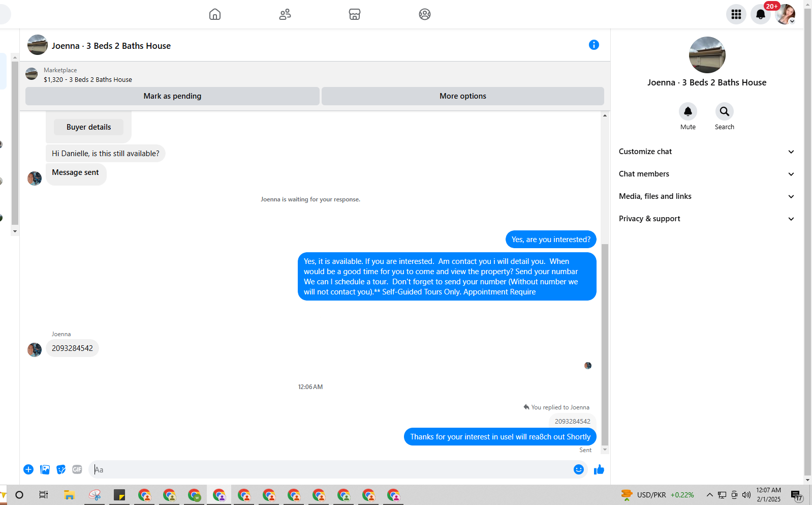Send a thumbs-up like
Screen dimensions: 812x505
(x=599, y=469)
